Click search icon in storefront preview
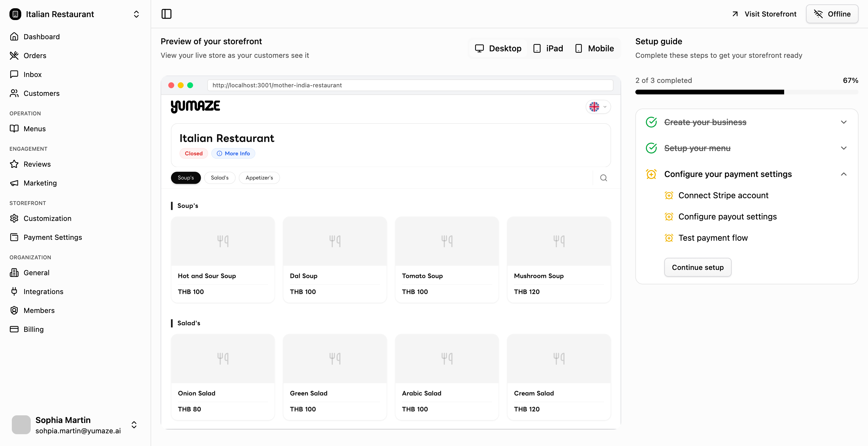This screenshot has width=868, height=446. (603, 178)
